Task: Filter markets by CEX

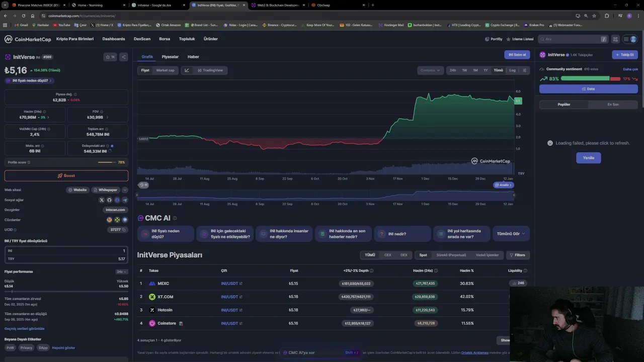Action: (x=387, y=255)
